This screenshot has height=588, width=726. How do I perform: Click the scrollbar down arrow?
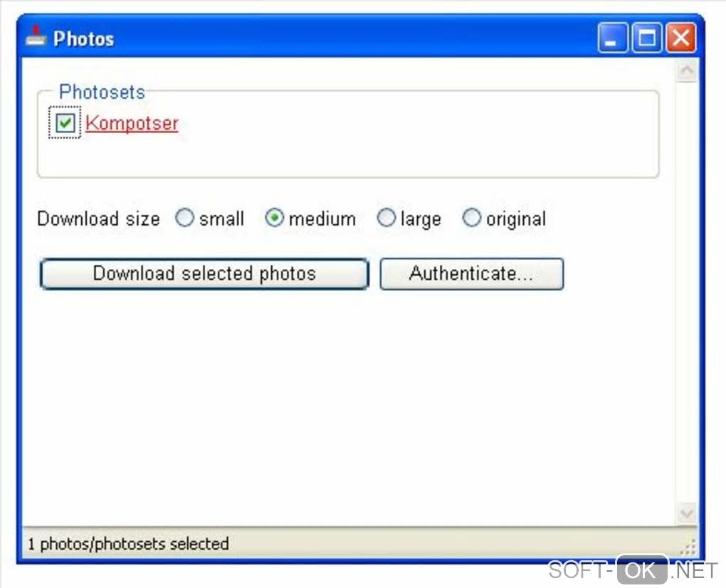pyautogui.click(x=687, y=513)
